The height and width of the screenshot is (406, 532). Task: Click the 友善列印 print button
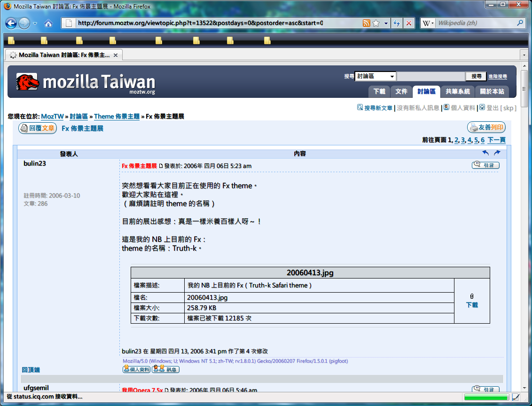point(486,127)
